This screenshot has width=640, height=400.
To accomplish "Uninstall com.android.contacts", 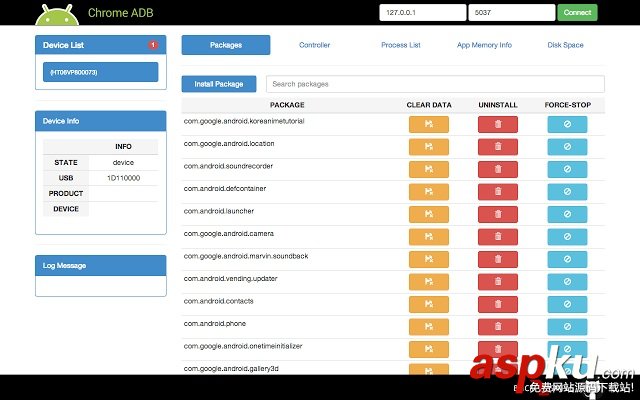I will 498,304.
